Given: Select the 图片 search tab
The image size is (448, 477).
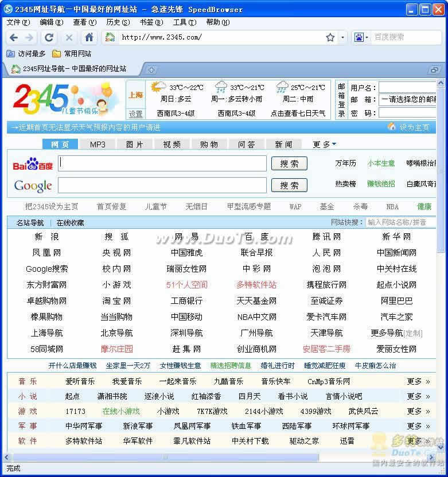Looking at the screenshot, I should (135, 144).
